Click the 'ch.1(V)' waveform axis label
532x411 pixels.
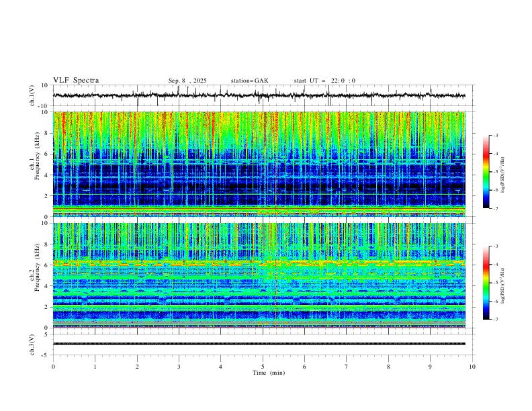click(x=32, y=95)
